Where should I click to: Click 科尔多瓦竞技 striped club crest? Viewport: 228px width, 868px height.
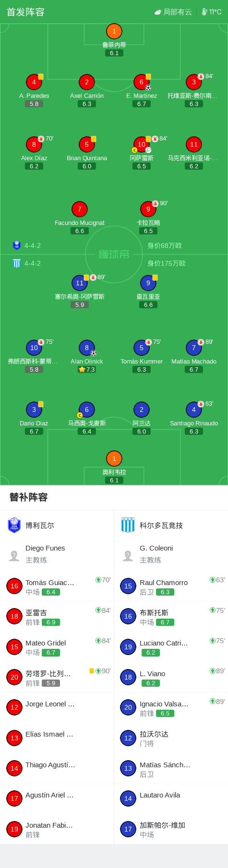coord(128,525)
